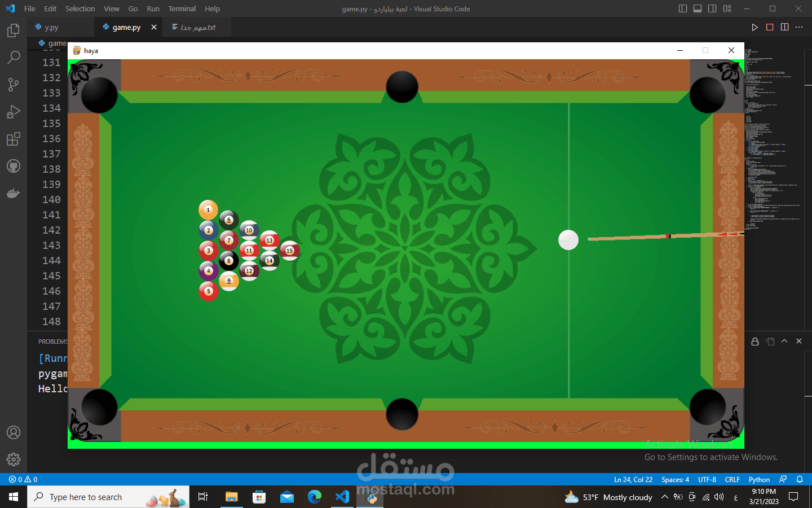Open the Selection menu
812x508 pixels.
click(80, 8)
